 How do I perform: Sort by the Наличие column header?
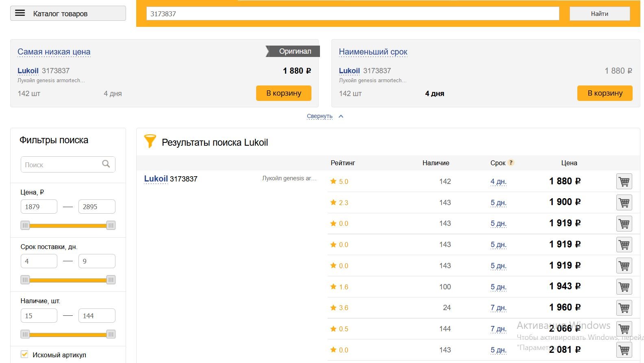point(436,163)
